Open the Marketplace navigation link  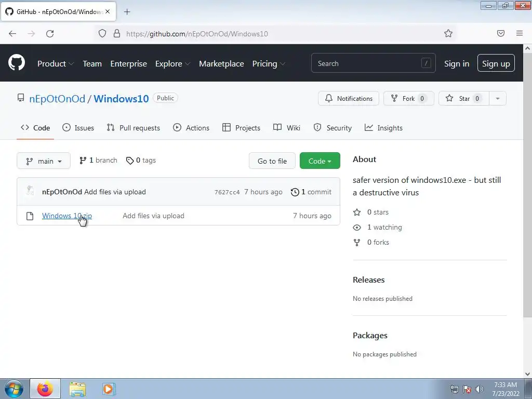pyautogui.click(x=221, y=64)
